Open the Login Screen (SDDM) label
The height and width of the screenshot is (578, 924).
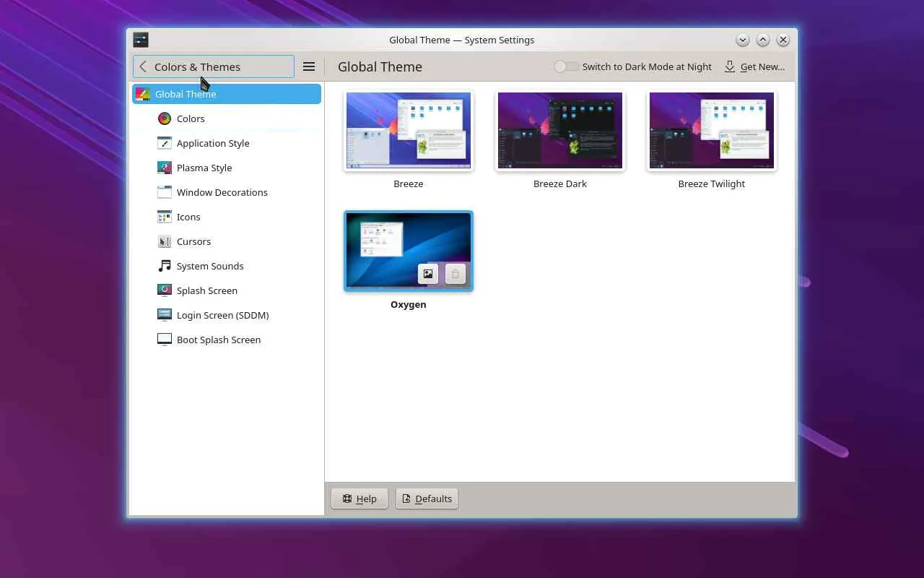(x=223, y=315)
